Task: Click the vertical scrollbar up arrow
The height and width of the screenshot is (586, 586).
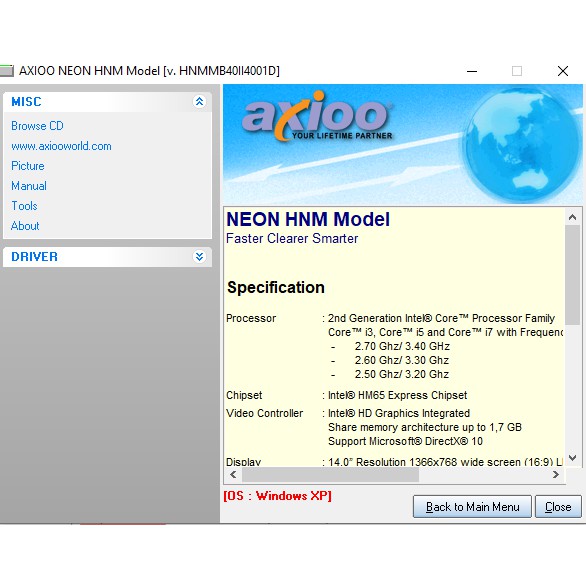Action: point(572,217)
